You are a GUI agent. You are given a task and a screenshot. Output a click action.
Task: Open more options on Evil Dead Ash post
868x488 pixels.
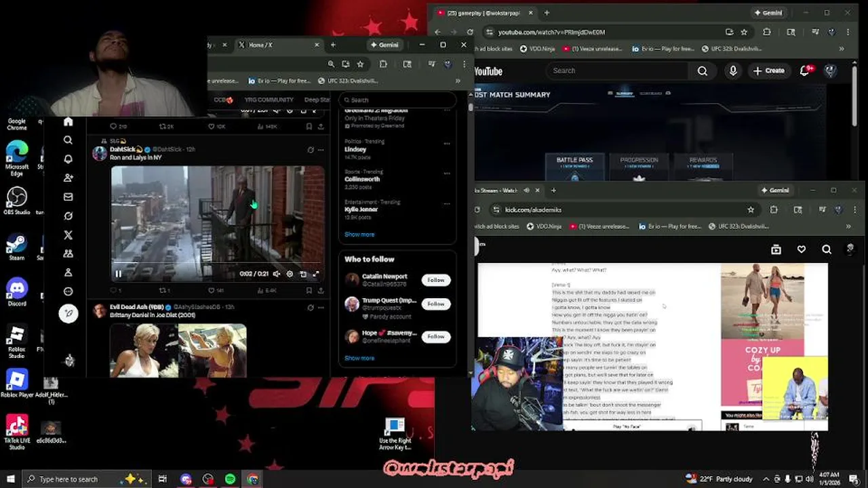tap(321, 307)
